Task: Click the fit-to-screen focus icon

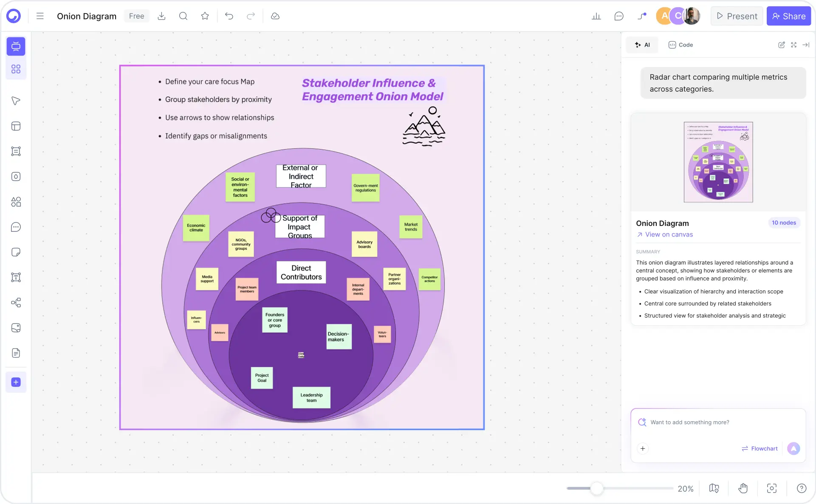Action: [x=772, y=488]
